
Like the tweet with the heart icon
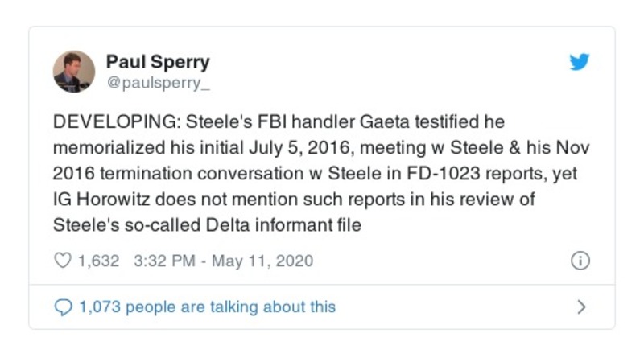pyautogui.click(x=62, y=261)
